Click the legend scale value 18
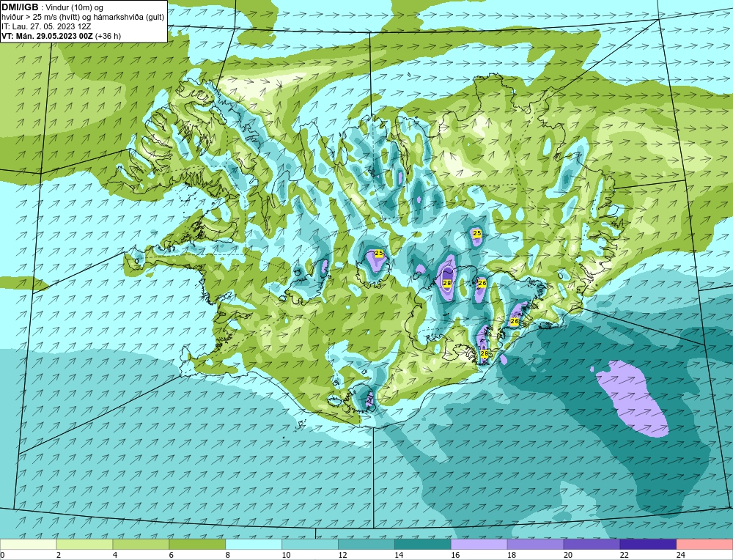This screenshot has height=560, width=733. (512, 555)
